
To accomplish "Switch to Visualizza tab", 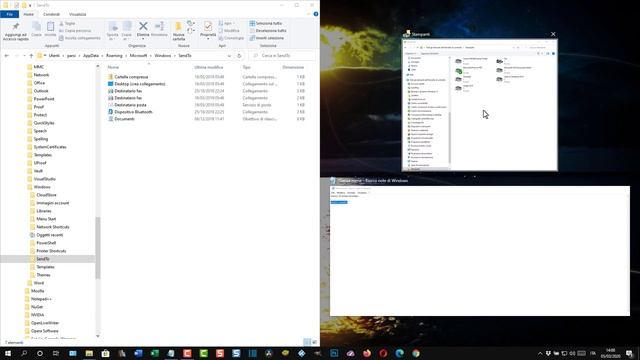I will pos(78,14).
